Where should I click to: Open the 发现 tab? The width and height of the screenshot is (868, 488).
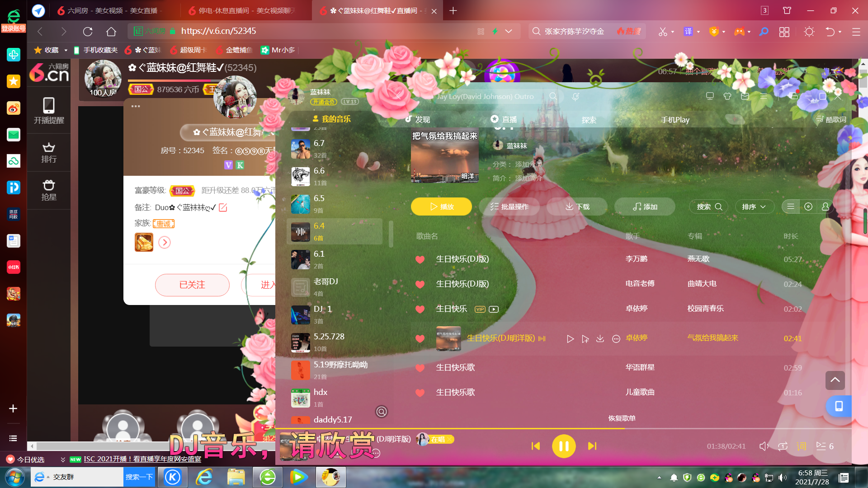click(x=417, y=119)
